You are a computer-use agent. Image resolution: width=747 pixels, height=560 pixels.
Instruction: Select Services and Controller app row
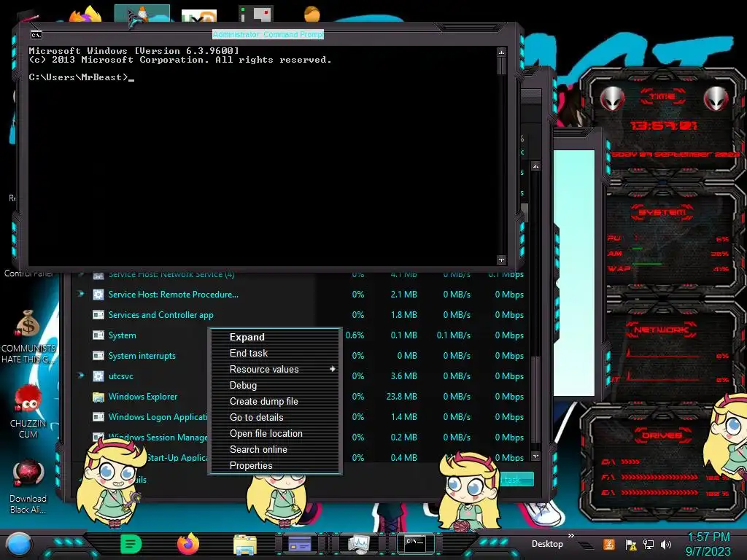(160, 315)
